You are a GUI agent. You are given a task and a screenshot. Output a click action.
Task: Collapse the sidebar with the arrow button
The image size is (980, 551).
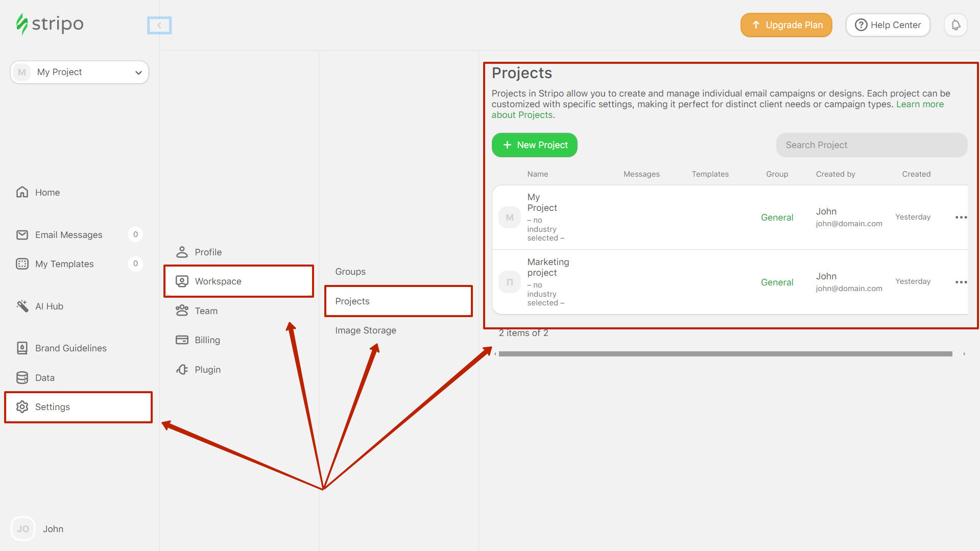pos(159,25)
